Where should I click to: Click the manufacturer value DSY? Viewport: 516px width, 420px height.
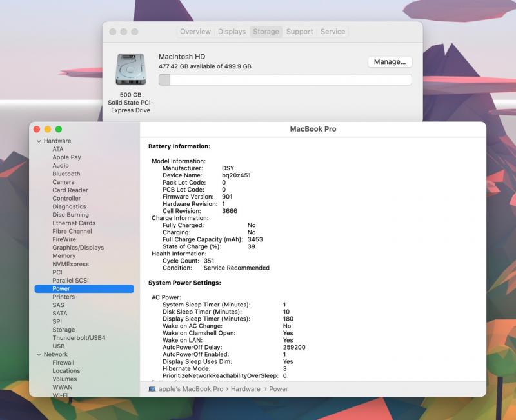228,168
